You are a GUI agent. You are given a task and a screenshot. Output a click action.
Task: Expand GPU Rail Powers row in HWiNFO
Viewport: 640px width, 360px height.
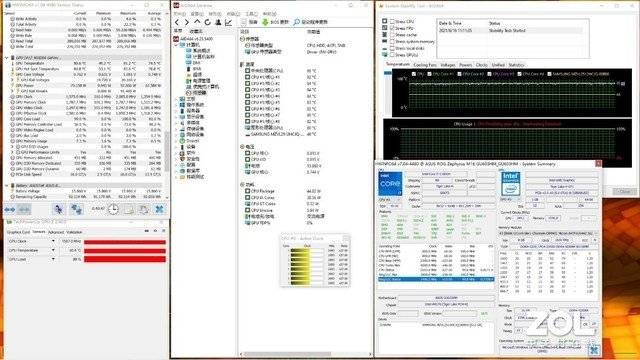click(13, 91)
